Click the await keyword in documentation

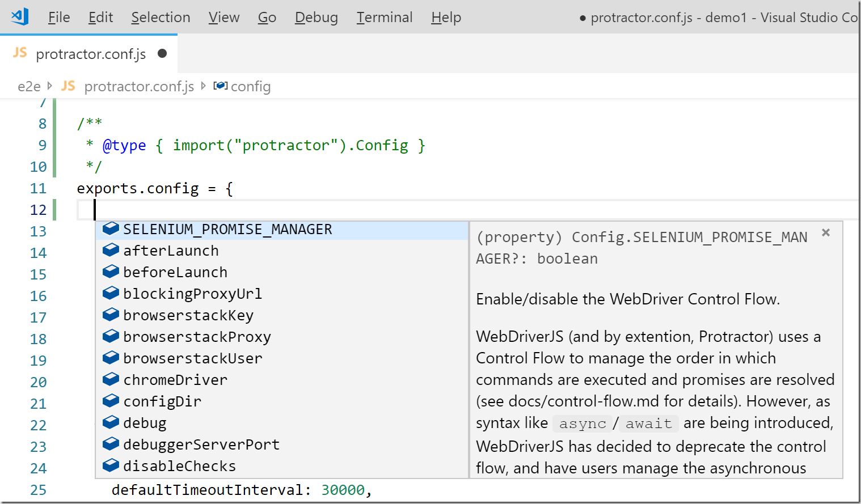pyautogui.click(x=649, y=423)
